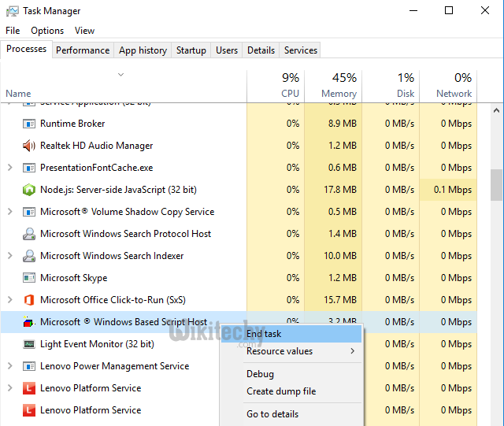
Task: Click the Microsoft Office Click-to-Run icon
Action: 29,300
